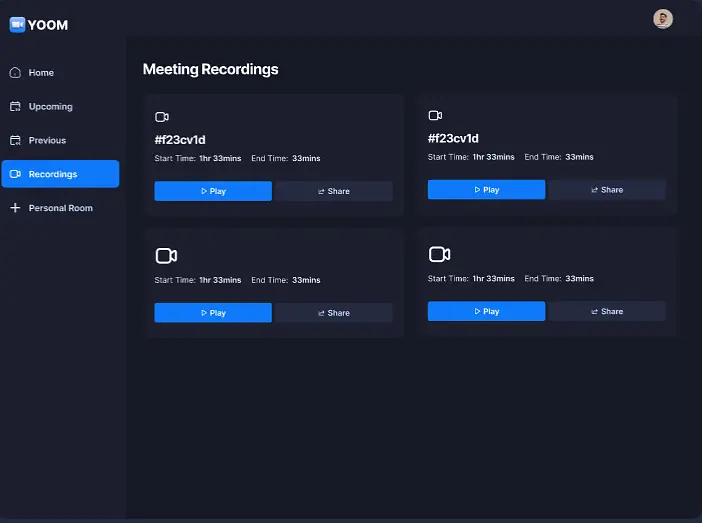The height and width of the screenshot is (523, 702).
Task: Switch to the Previous meetings page
Action: pos(47,141)
